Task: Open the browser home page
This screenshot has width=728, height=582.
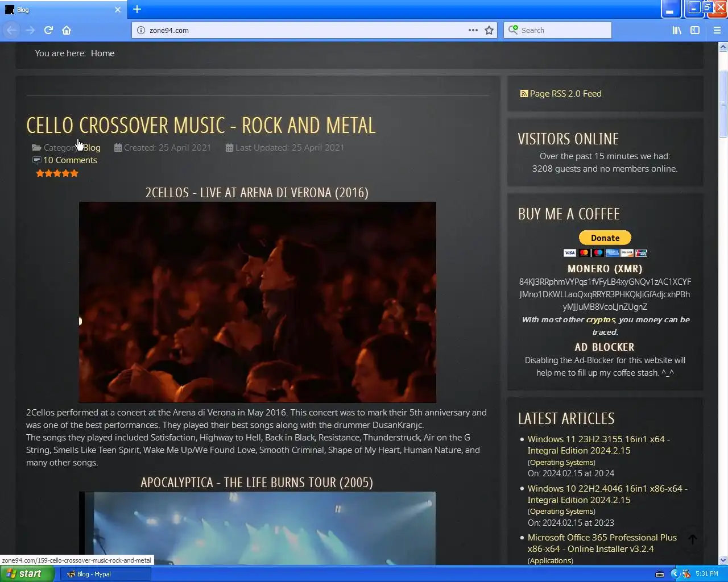Action: 67,30
